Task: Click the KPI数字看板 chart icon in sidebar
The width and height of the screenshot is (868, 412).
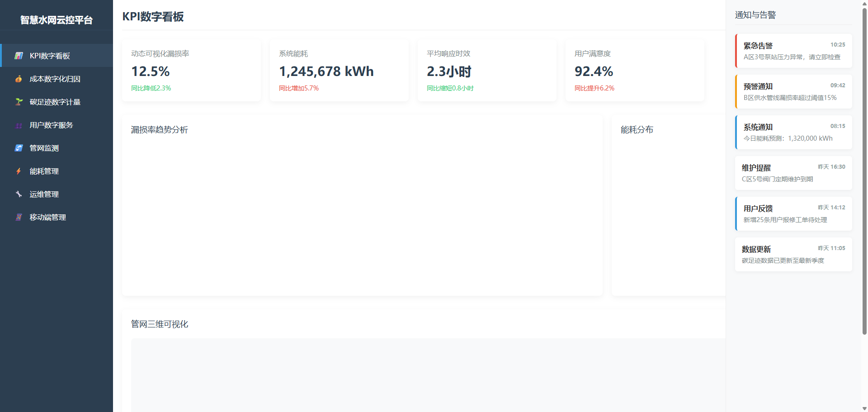Action: tap(19, 56)
